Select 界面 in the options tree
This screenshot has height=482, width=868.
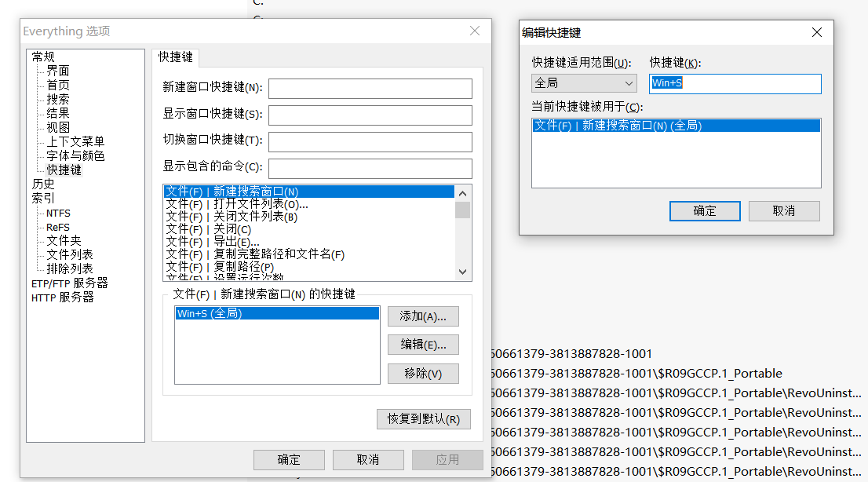pyautogui.click(x=58, y=71)
